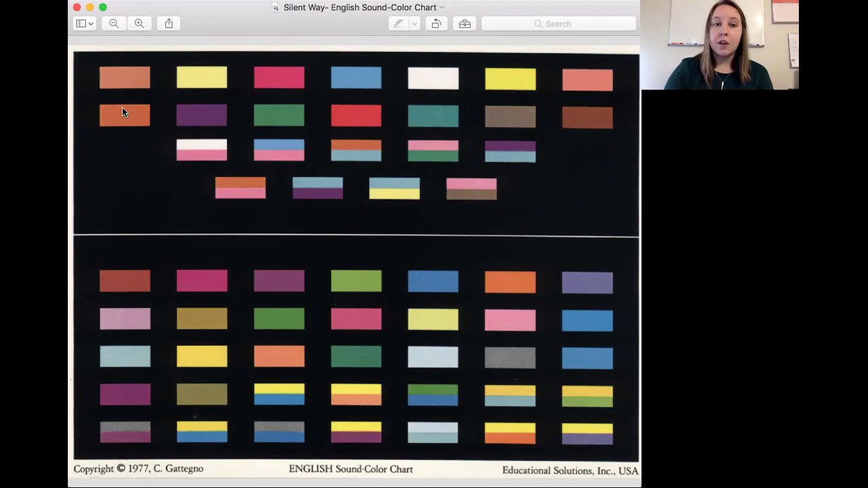Expand the document title dropdown chevron
This screenshot has height=488, width=868.
(x=442, y=7)
